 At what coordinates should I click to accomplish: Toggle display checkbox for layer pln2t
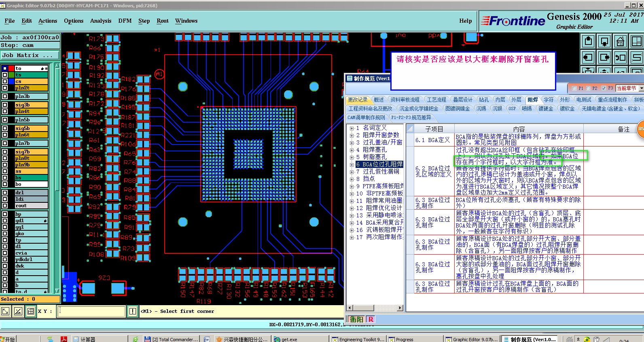tap(4, 88)
